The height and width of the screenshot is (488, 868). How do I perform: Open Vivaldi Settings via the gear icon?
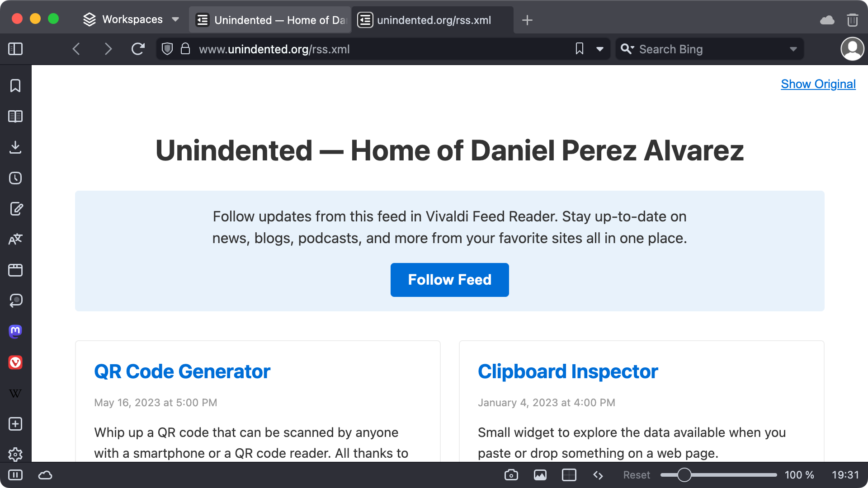click(x=15, y=455)
